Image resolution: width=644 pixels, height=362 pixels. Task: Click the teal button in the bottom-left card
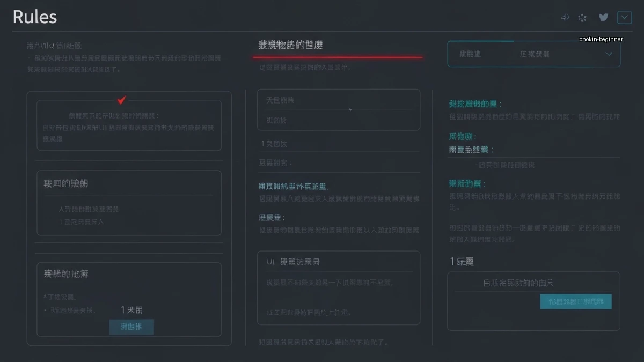point(131,327)
